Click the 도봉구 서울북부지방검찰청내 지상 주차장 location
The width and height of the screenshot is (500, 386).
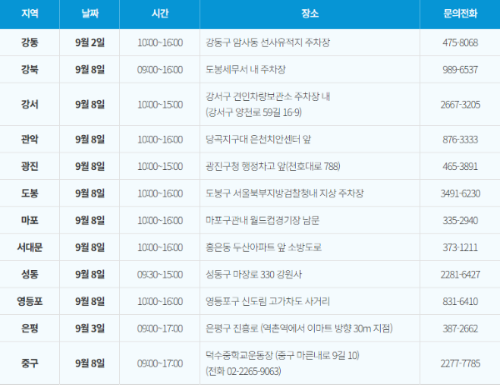coord(284,193)
